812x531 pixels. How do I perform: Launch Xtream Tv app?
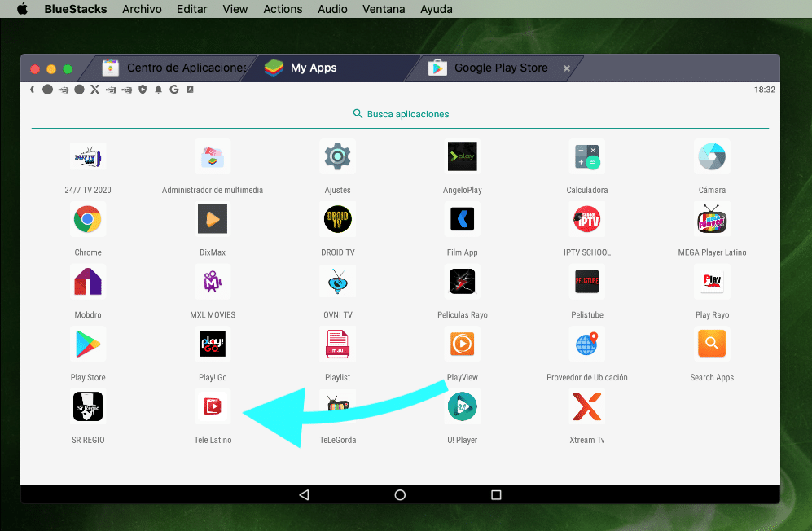[x=586, y=407]
